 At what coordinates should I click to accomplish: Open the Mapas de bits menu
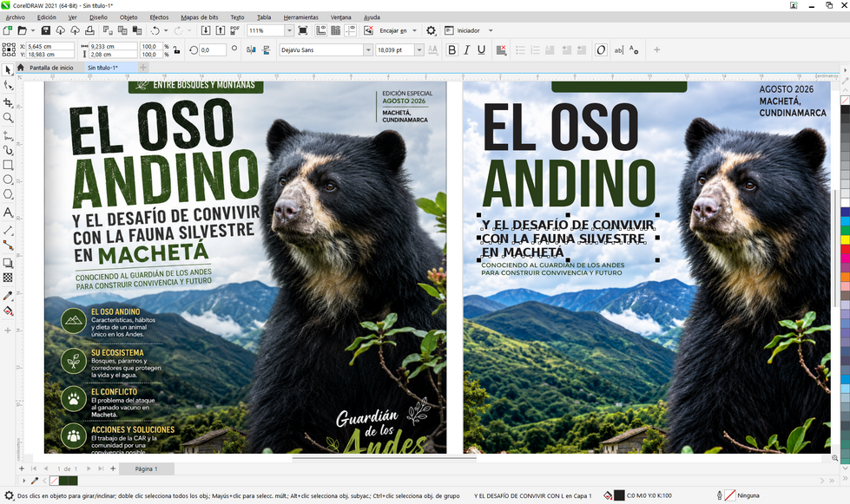200,17
